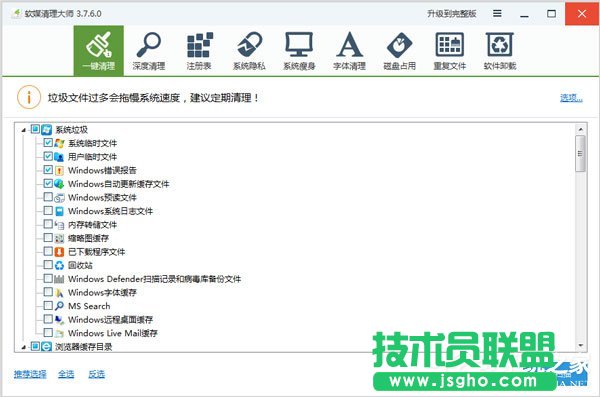Click the vertical scrollbar thumb
The width and height of the screenshot is (600, 397).
(x=580, y=154)
